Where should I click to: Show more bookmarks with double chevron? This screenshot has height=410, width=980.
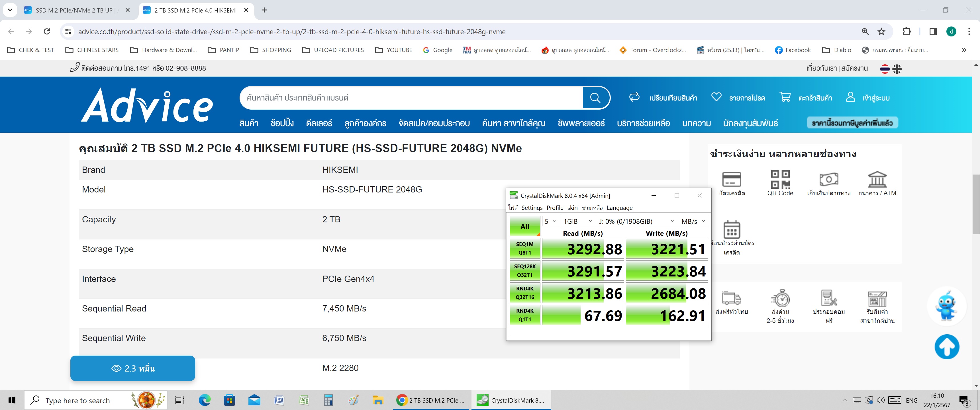[x=964, y=50]
